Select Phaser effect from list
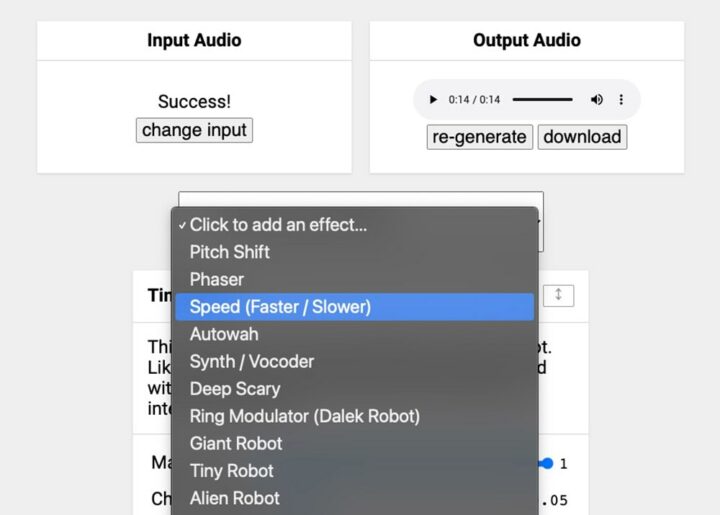Image resolution: width=720 pixels, height=515 pixels. (x=217, y=279)
